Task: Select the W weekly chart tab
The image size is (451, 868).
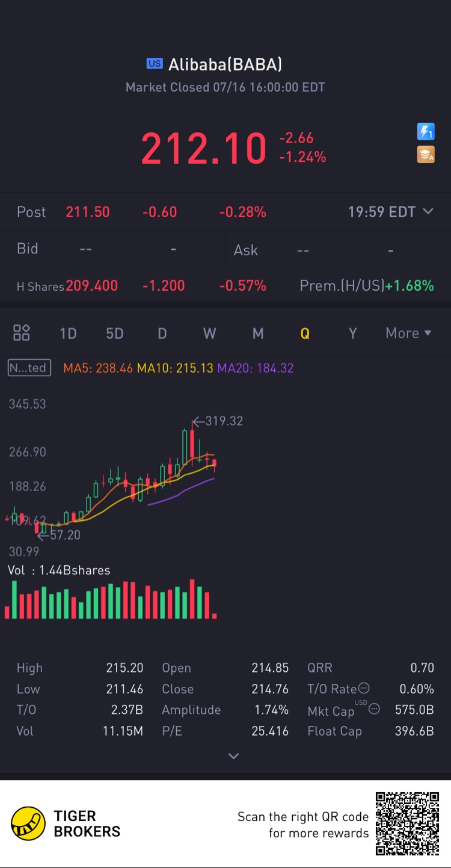Action: tap(209, 333)
